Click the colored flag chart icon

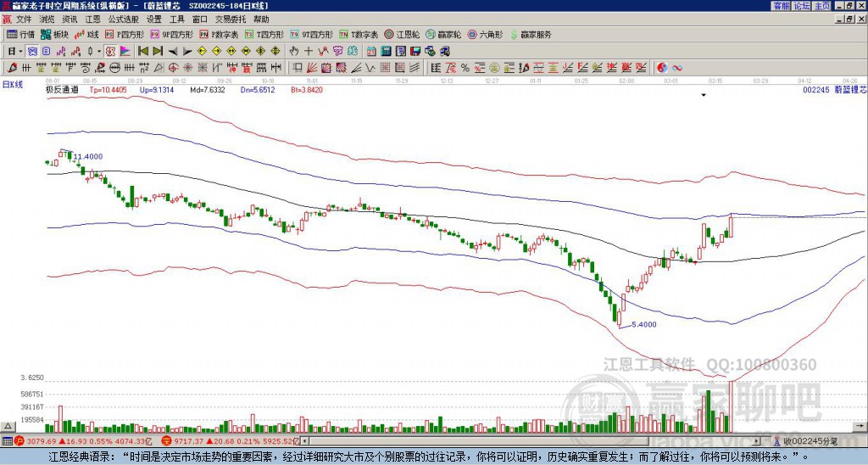coord(125,52)
